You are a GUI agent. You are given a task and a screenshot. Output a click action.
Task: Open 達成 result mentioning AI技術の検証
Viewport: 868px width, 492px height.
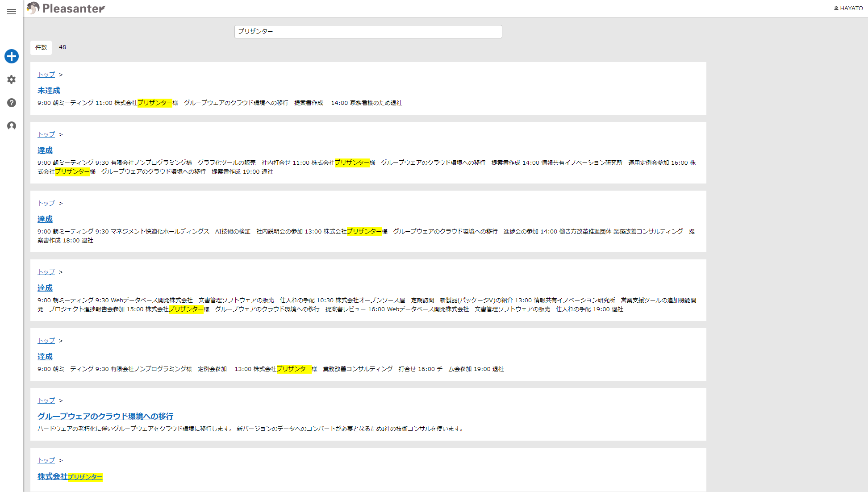(45, 219)
